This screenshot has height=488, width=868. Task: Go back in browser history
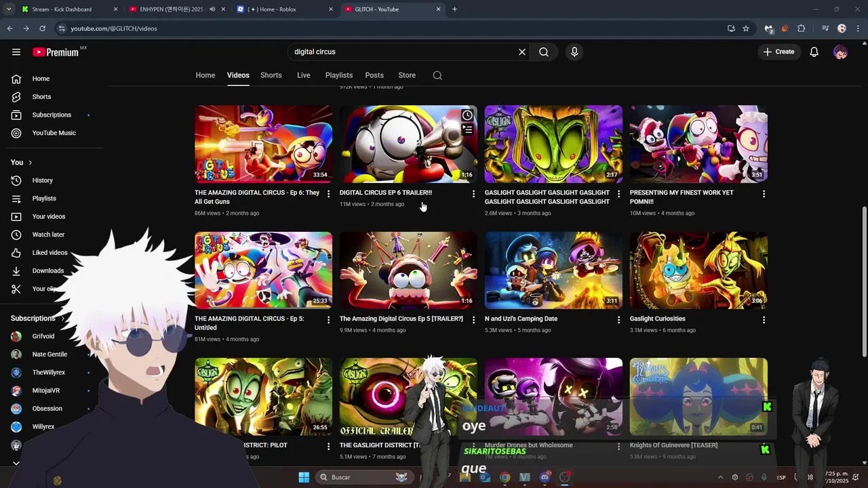9,28
